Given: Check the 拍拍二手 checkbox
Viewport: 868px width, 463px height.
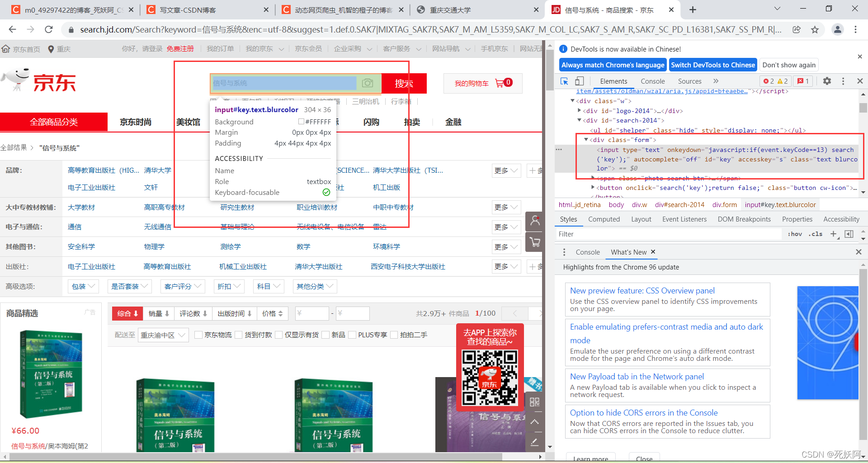Looking at the screenshot, I should [x=394, y=335].
